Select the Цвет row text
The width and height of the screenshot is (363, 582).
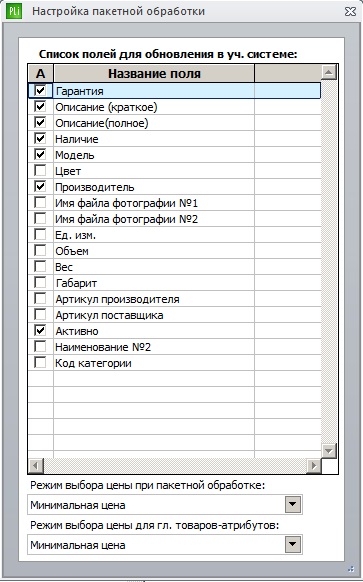68,171
